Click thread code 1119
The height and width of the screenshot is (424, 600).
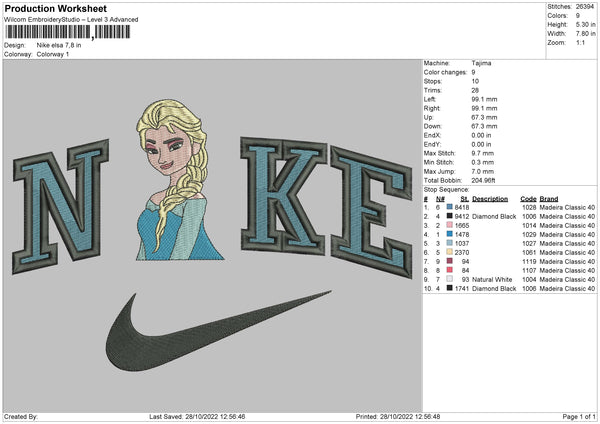click(529, 261)
